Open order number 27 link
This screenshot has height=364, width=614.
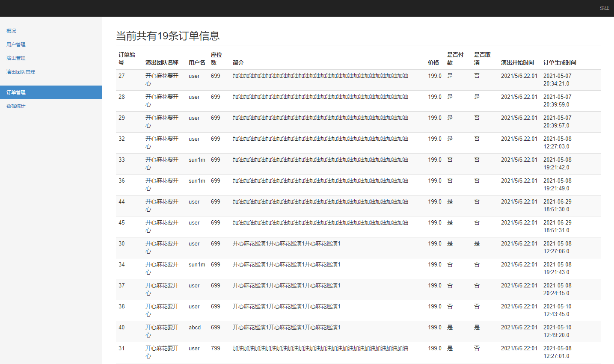[122, 76]
